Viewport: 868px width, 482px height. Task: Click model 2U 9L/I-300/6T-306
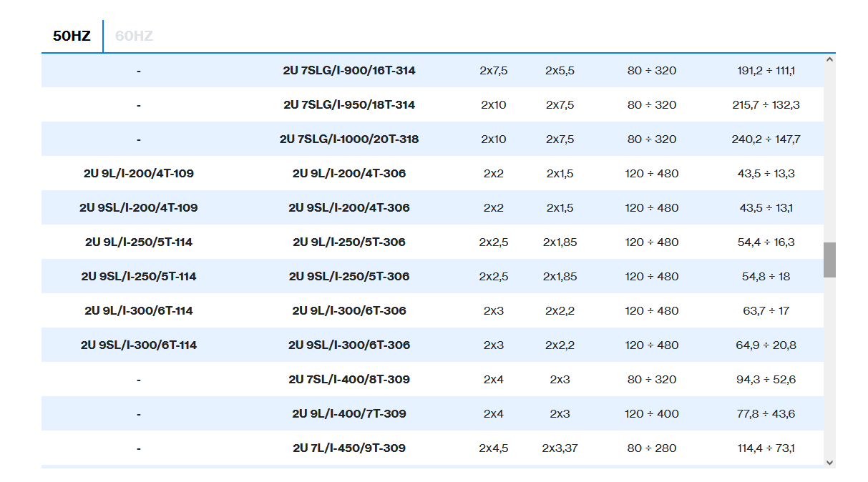click(x=348, y=311)
